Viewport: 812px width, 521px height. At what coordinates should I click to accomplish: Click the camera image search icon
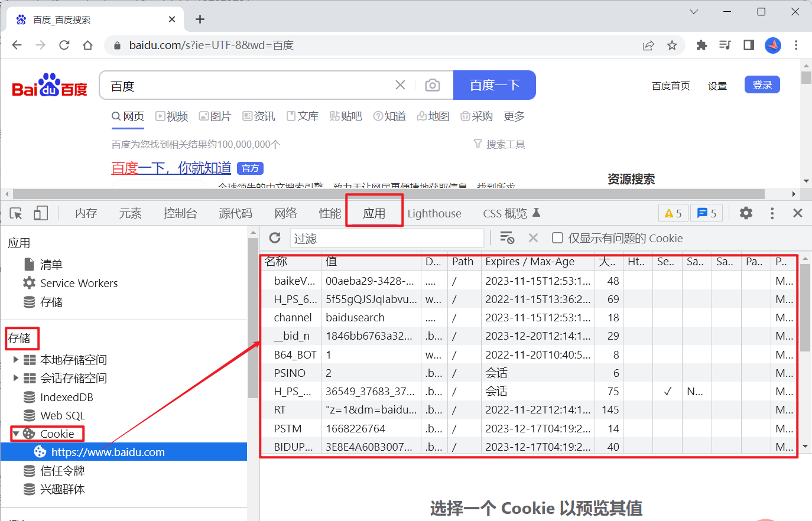pyautogui.click(x=433, y=86)
